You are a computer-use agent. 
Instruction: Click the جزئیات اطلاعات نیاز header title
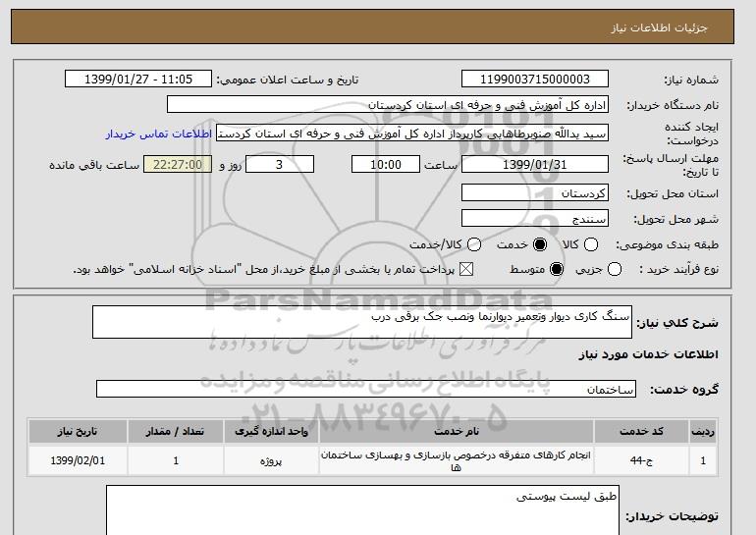pyautogui.click(x=659, y=27)
